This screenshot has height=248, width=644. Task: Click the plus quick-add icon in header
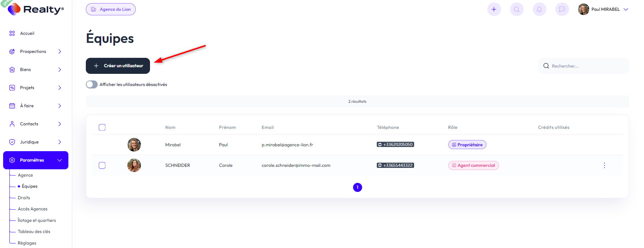[494, 9]
